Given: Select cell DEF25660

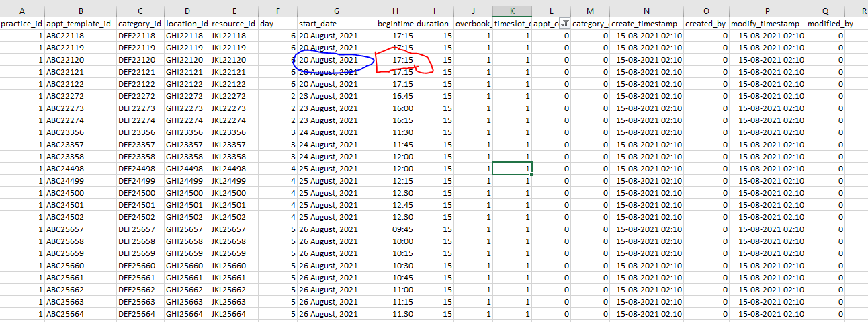Looking at the screenshot, I should pos(140,266).
